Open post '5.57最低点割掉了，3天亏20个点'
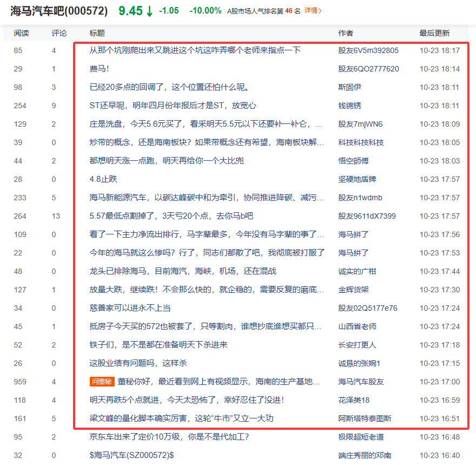This screenshot has width=476, height=465. (x=171, y=216)
